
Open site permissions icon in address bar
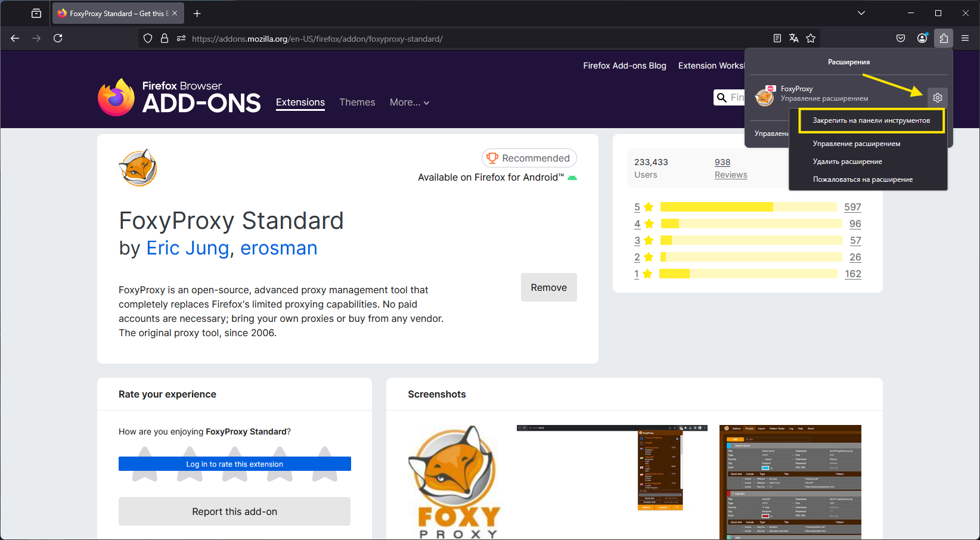click(x=181, y=38)
